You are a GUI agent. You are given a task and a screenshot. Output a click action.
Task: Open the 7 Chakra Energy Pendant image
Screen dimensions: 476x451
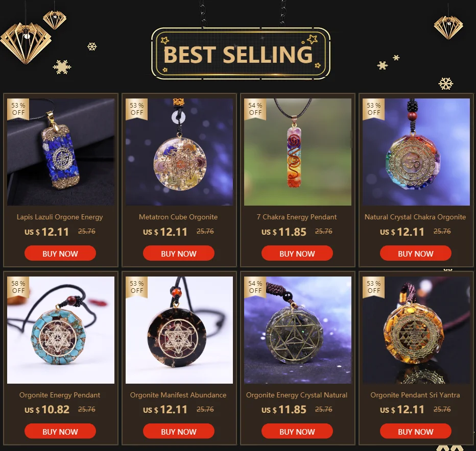coord(297,152)
